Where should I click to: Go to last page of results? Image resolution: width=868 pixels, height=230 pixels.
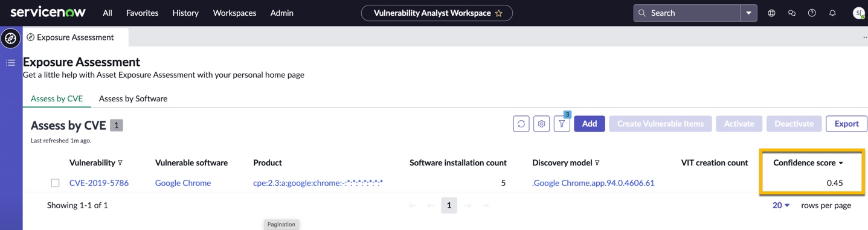[x=486, y=206]
